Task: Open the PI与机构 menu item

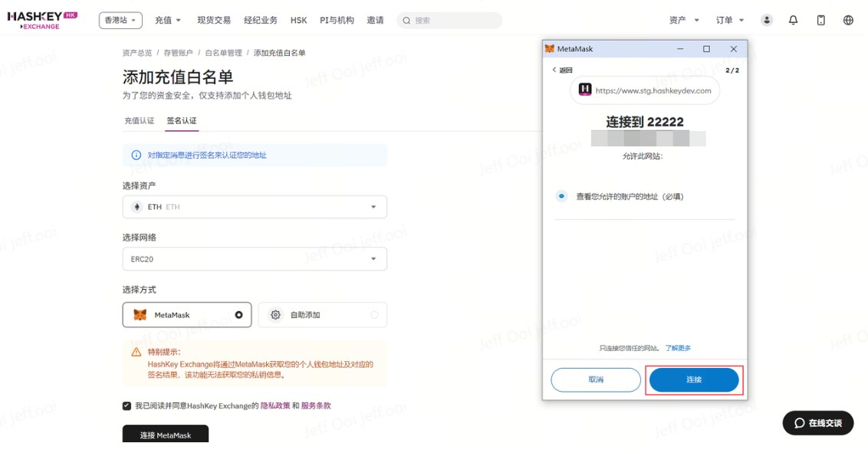Action: tap(337, 20)
